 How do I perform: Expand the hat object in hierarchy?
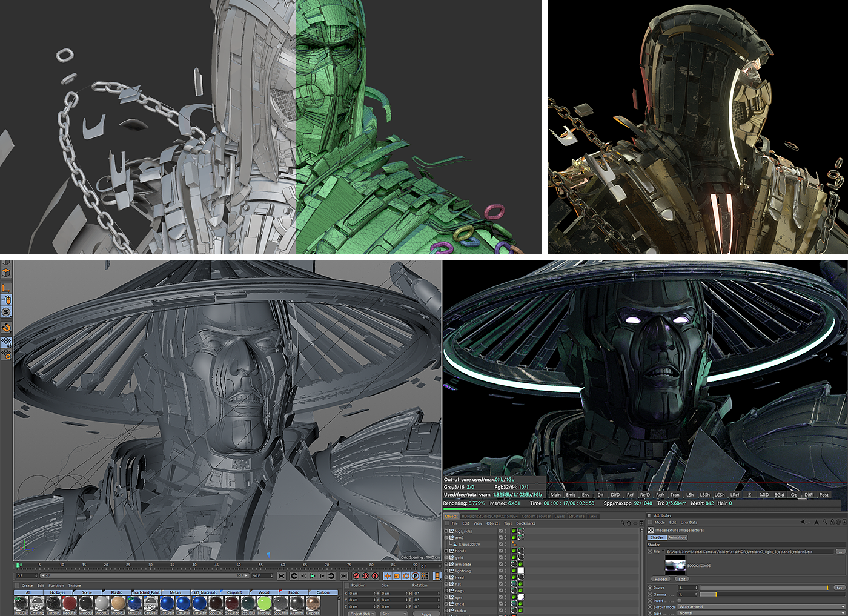446,585
